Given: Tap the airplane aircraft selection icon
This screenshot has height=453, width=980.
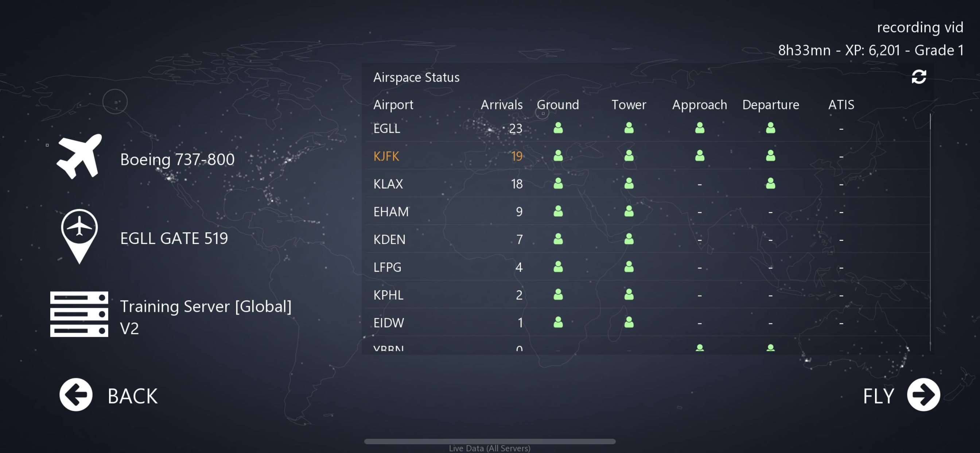Looking at the screenshot, I should pyautogui.click(x=79, y=157).
